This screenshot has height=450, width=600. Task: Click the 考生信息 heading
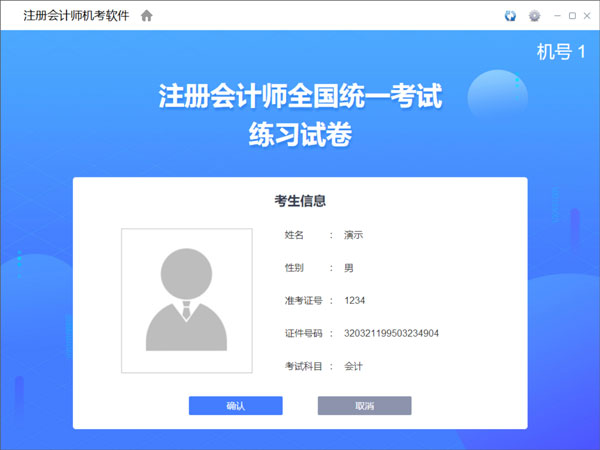(x=300, y=201)
